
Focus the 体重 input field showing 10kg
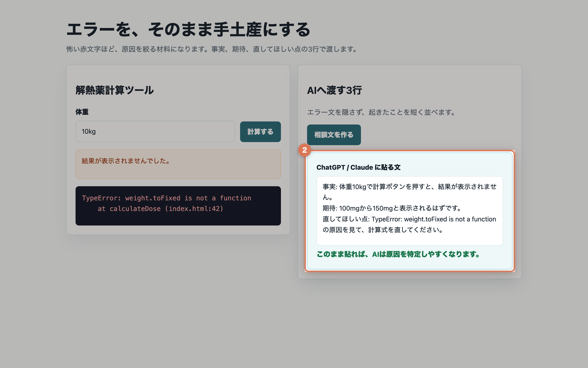pos(155,131)
